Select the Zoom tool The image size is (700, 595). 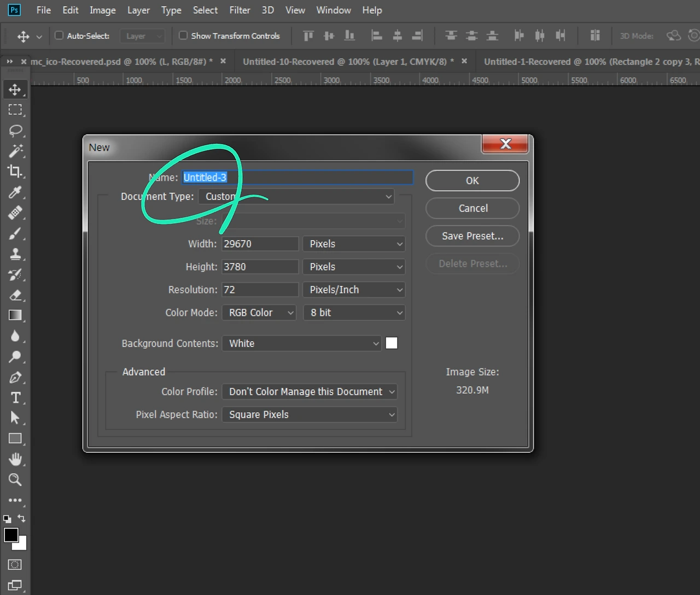point(15,480)
